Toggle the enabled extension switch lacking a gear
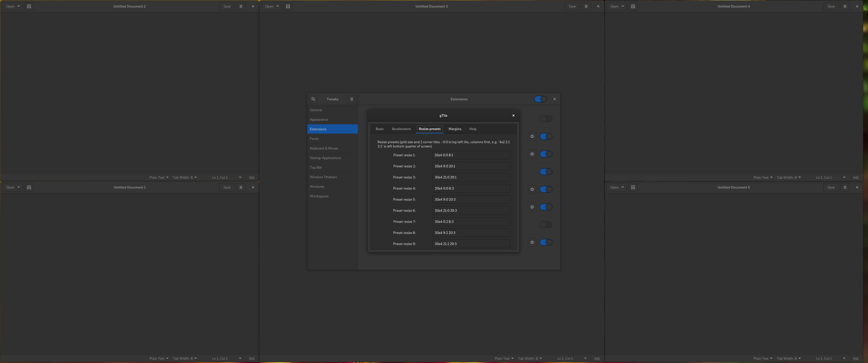Image resolution: width=868 pixels, height=363 pixels. pos(546,172)
